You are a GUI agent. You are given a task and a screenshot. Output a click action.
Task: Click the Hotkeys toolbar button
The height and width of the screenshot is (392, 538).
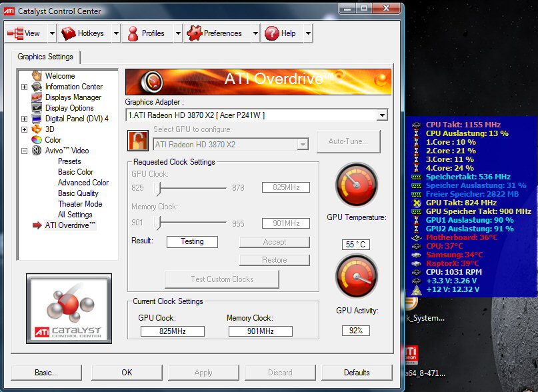coord(85,33)
